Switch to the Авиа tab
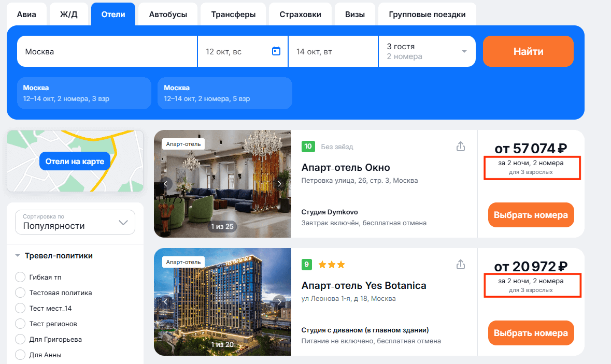 [26, 14]
